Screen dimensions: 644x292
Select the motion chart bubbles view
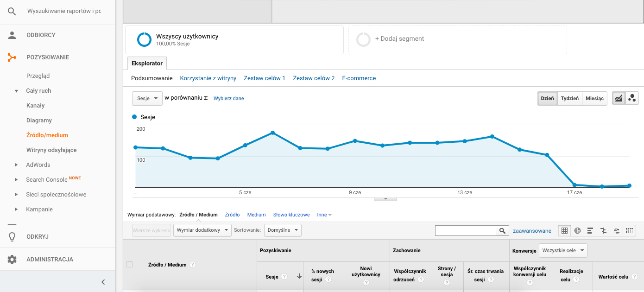[632, 98]
